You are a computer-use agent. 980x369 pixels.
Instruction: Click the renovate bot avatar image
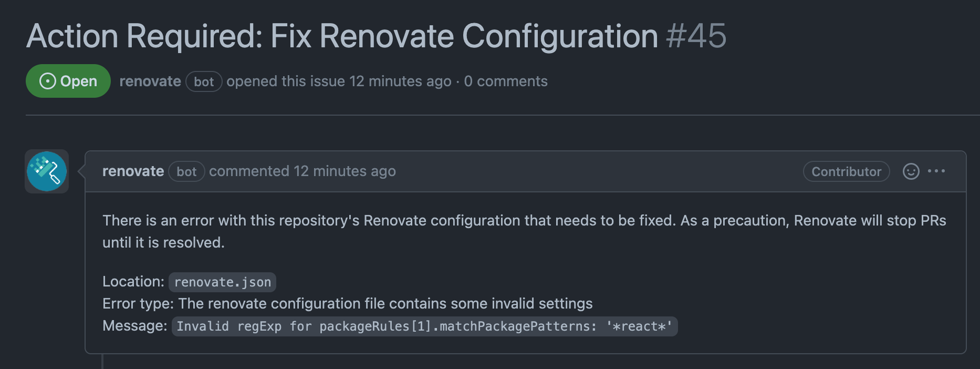coord(46,171)
